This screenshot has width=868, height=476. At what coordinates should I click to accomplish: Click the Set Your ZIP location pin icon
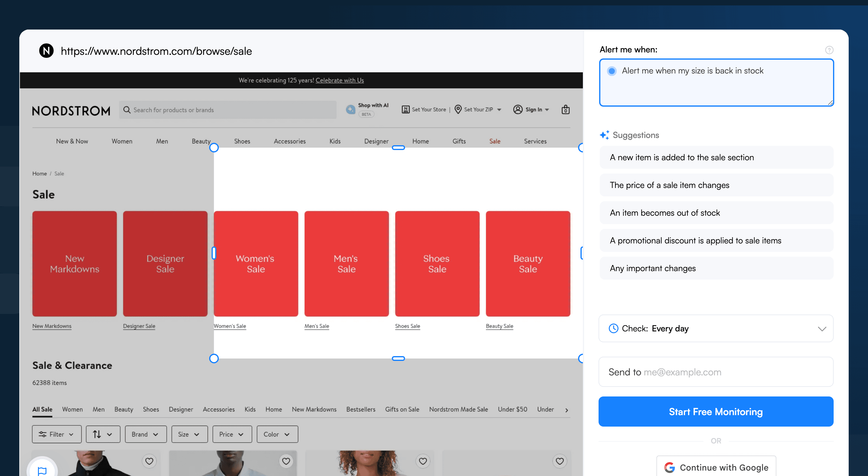tap(458, 109)
